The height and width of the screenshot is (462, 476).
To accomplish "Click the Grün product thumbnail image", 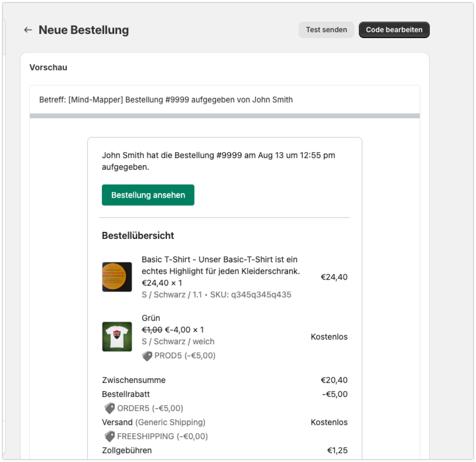I will click(117, 337).
